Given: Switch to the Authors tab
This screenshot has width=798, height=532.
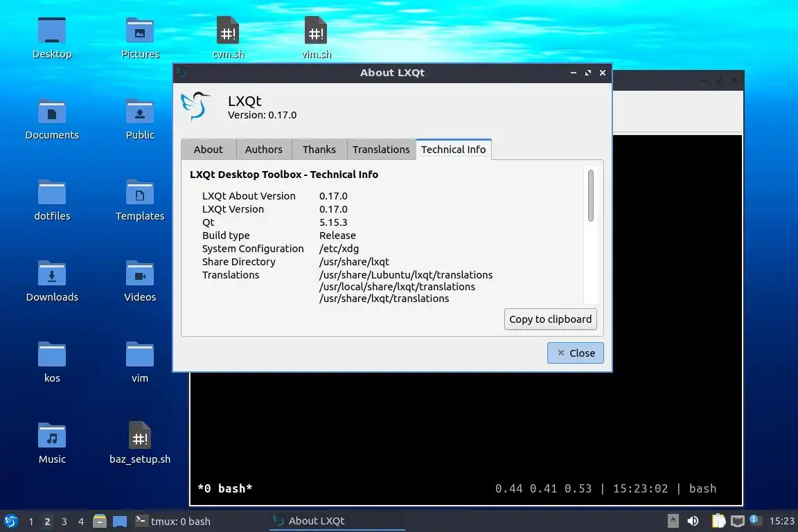Looking at the screenshot, I should pos(264,149).
